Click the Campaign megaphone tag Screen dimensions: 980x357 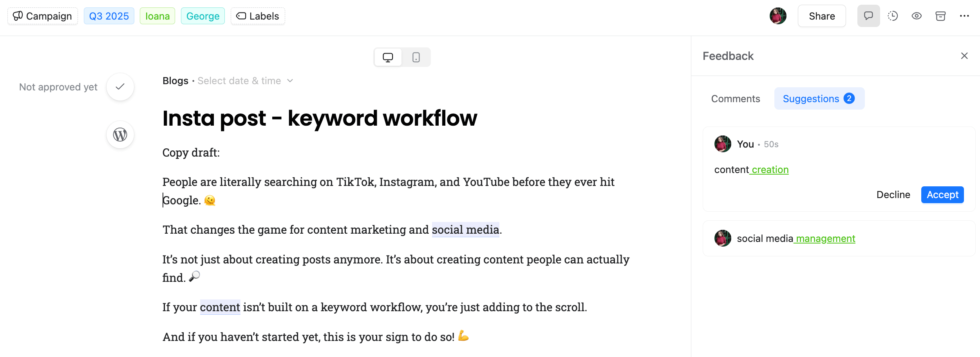pos(43,16)
